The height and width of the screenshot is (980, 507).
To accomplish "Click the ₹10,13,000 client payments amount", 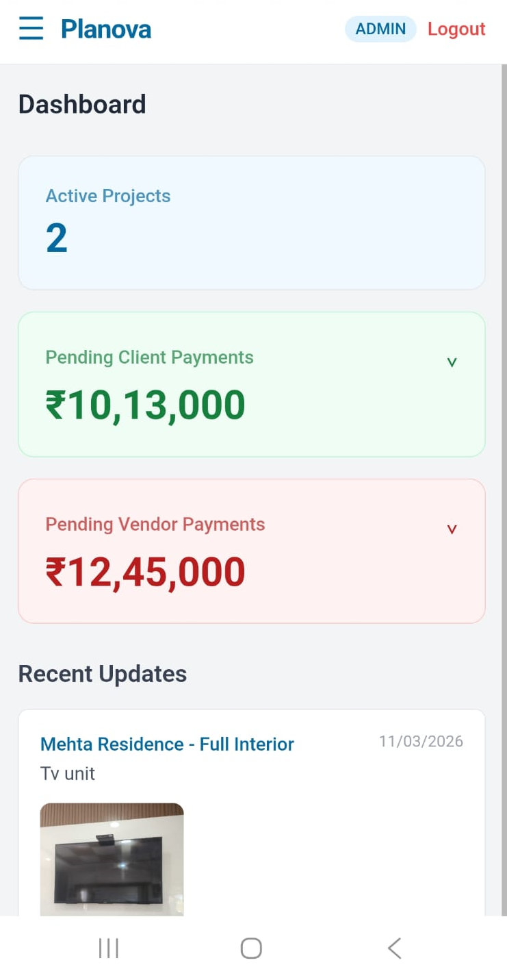I will coord(145,405).
